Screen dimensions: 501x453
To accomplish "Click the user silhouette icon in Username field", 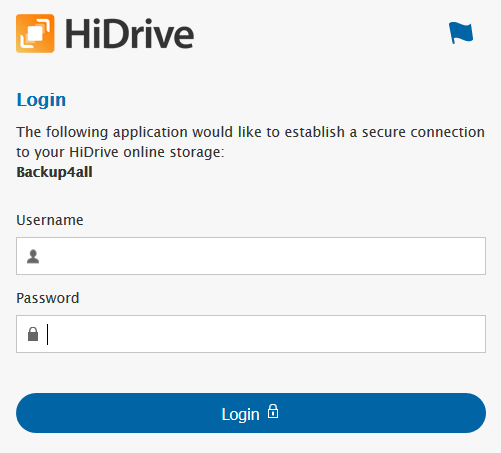I will coord(33,256).
